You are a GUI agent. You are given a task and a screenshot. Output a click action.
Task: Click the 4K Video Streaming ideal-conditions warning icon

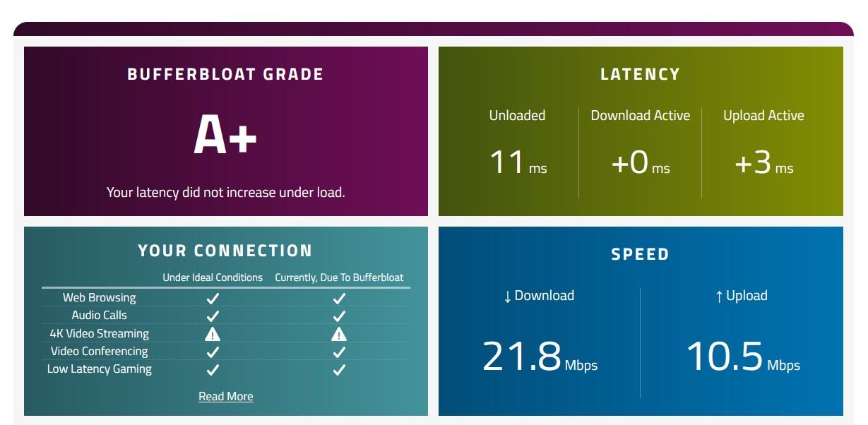(x=213, y=333)
